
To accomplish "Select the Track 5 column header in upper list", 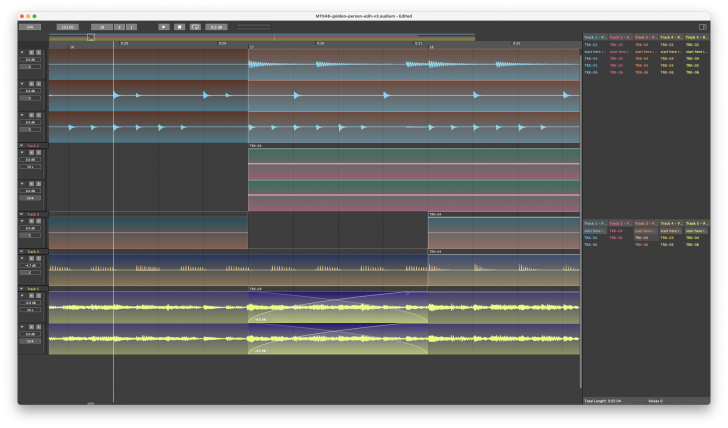I will tap(696, 37).
